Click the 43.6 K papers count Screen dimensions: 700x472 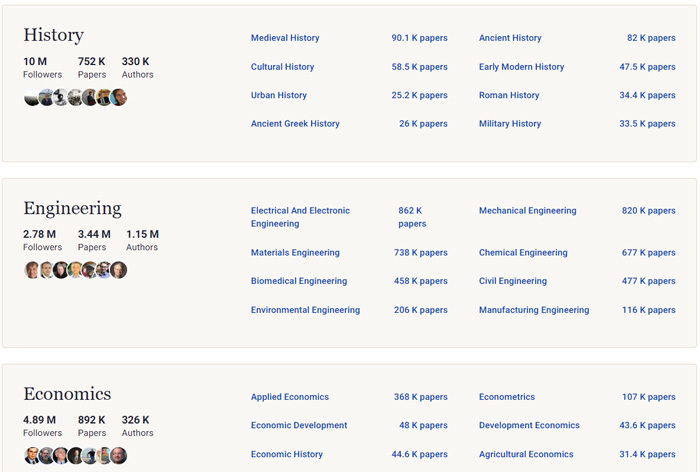click(x=647, y=425)
